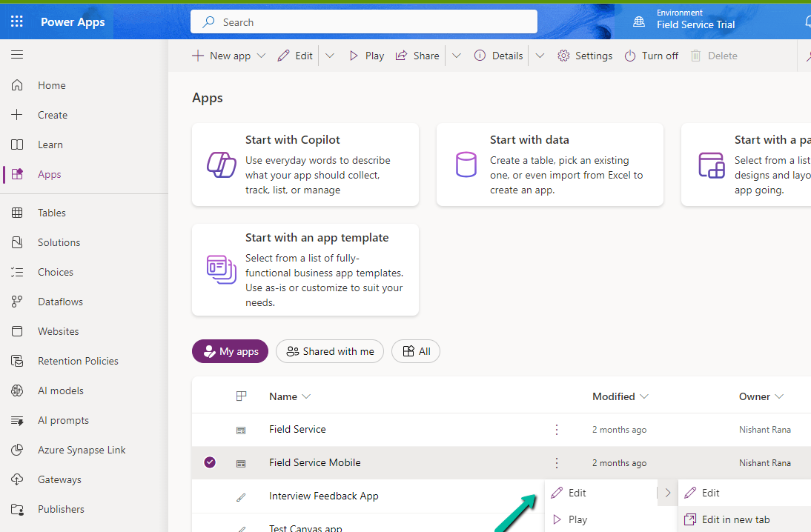The width and height of the screenshot is (811, 532).
Task: Collapse the left navigation hamburger menu
Action: pyautogui.click(x=17, y=55)
